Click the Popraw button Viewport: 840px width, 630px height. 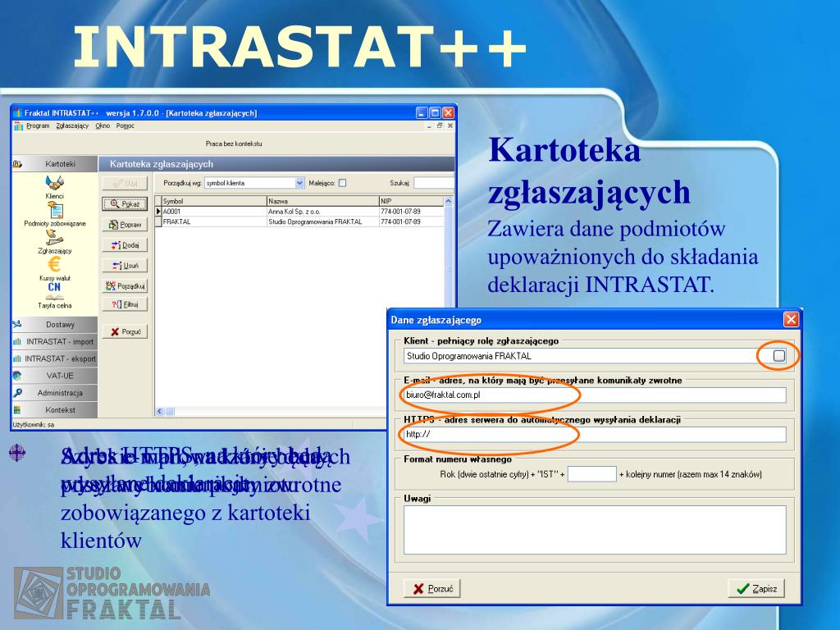[125, 225]
